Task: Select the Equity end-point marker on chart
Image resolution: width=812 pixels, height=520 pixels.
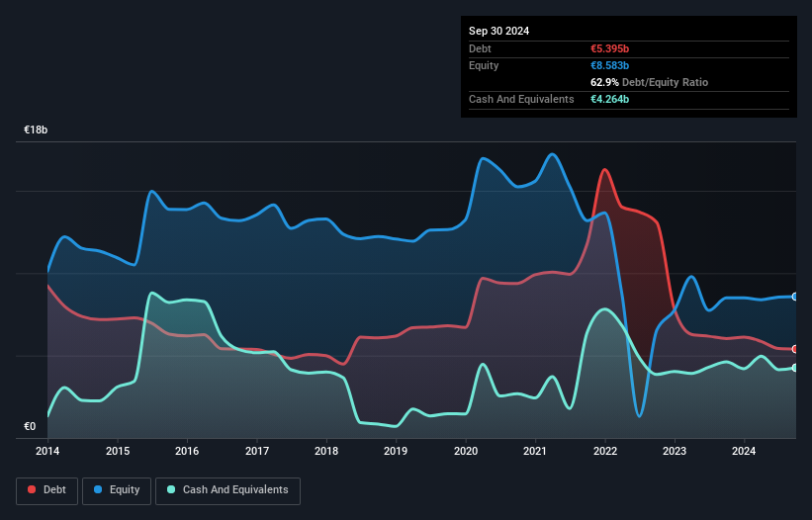Action: (x=795, y=297)
